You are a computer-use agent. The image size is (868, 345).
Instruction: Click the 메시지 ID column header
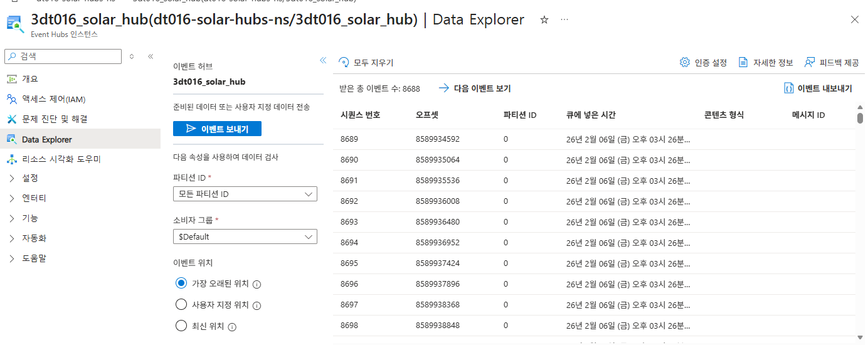(x=808, y=115)
